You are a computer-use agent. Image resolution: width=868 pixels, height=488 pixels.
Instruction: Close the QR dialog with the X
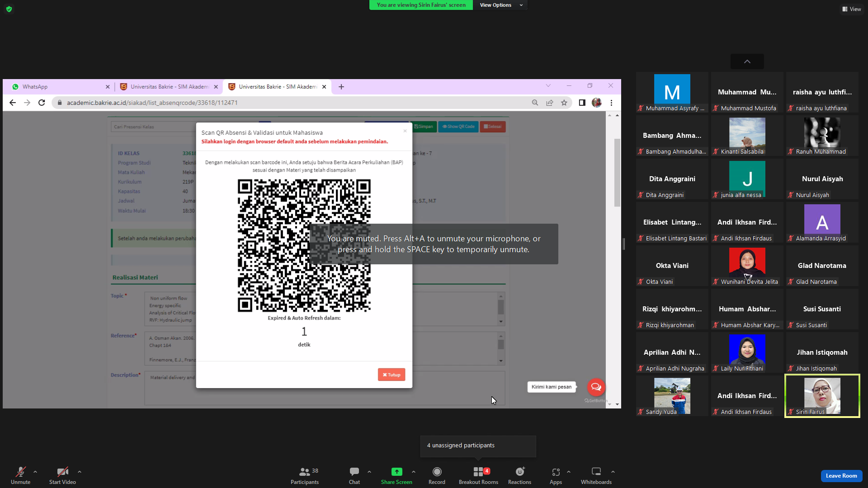pos(405,131)
